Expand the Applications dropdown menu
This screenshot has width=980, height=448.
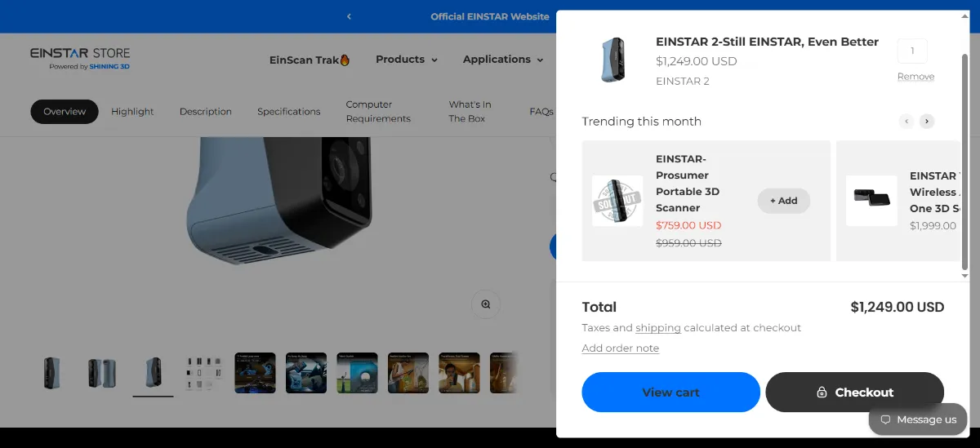pyautogui.click(x=503, y=60)
